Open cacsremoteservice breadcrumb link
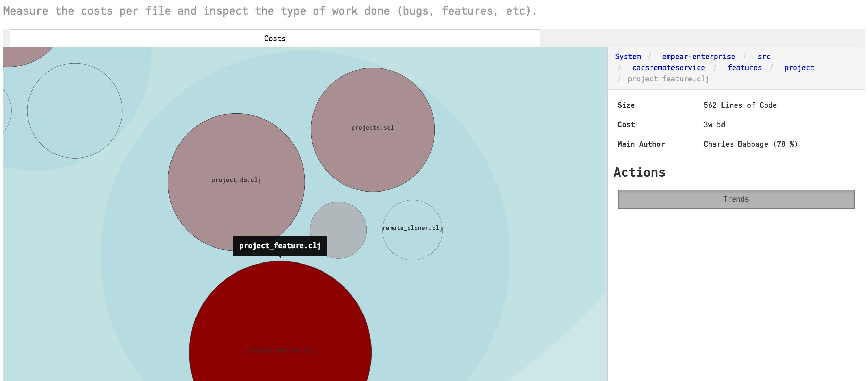868x381 pixels. pyautogui.click(x=668, y=67)
